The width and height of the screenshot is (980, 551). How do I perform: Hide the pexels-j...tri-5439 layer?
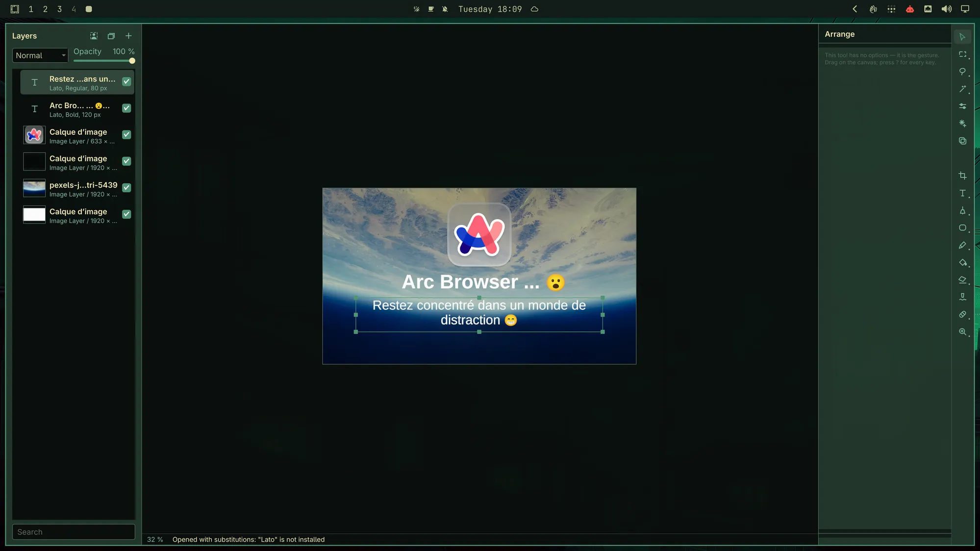coord(126,187)
